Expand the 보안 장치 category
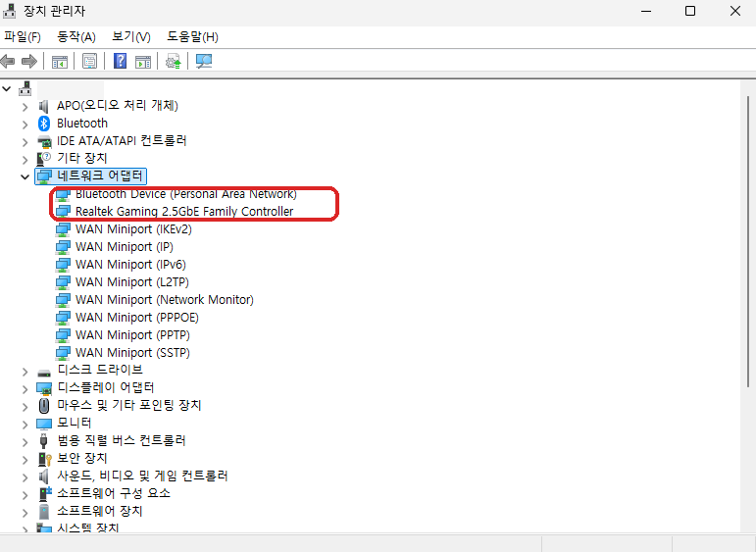Viewport: 756px width, 552px height. 25,460
